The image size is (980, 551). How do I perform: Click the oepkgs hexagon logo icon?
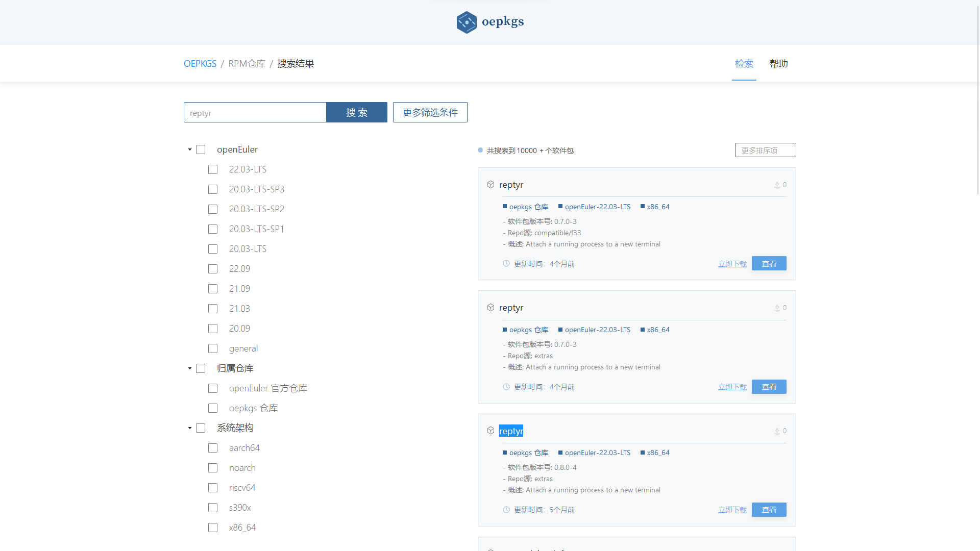coord(466,22)
